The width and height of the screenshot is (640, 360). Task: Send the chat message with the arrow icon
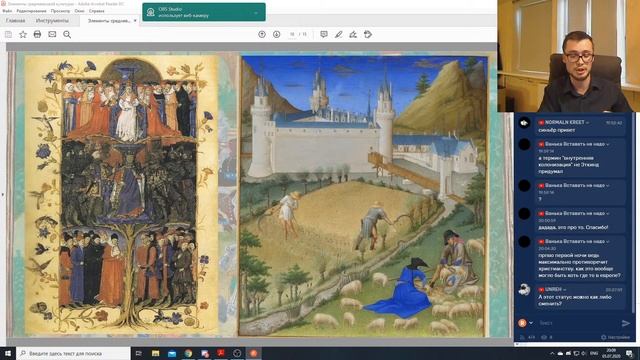[x=626, y=323]
